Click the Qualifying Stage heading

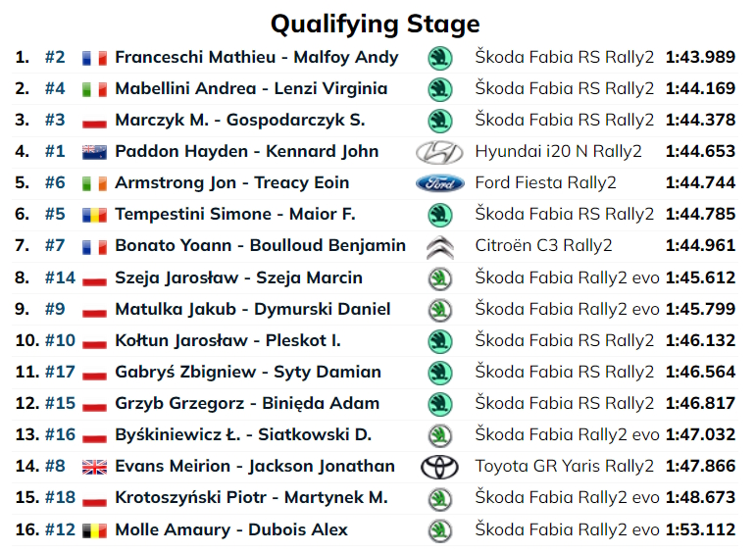[376, 23]
